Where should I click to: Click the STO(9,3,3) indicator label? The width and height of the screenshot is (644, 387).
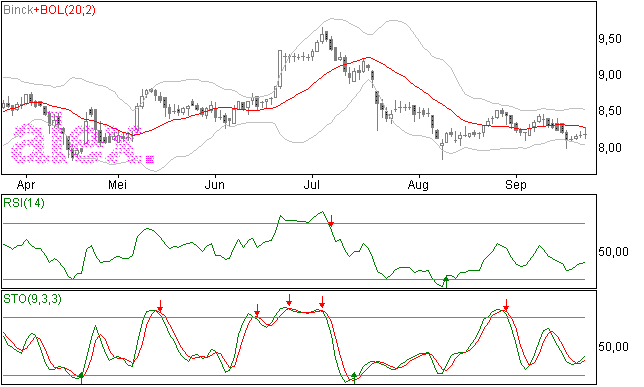coord(32,299)
